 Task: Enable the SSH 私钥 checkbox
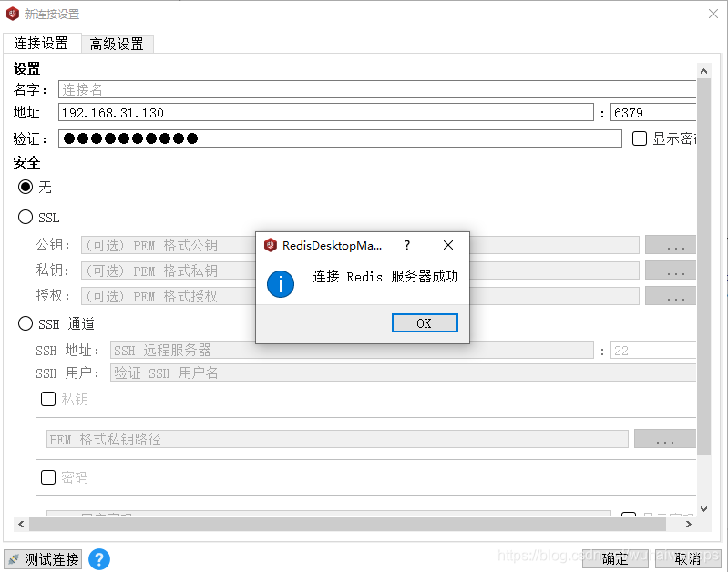[x=48, y=399]
